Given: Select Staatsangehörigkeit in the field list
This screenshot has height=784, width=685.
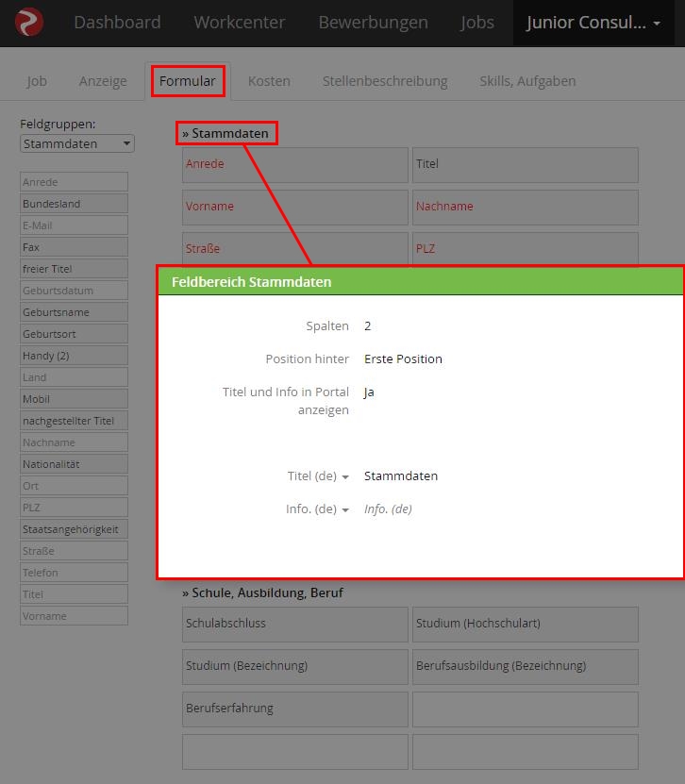Looking at the screenshot, I should coord(74,529).
